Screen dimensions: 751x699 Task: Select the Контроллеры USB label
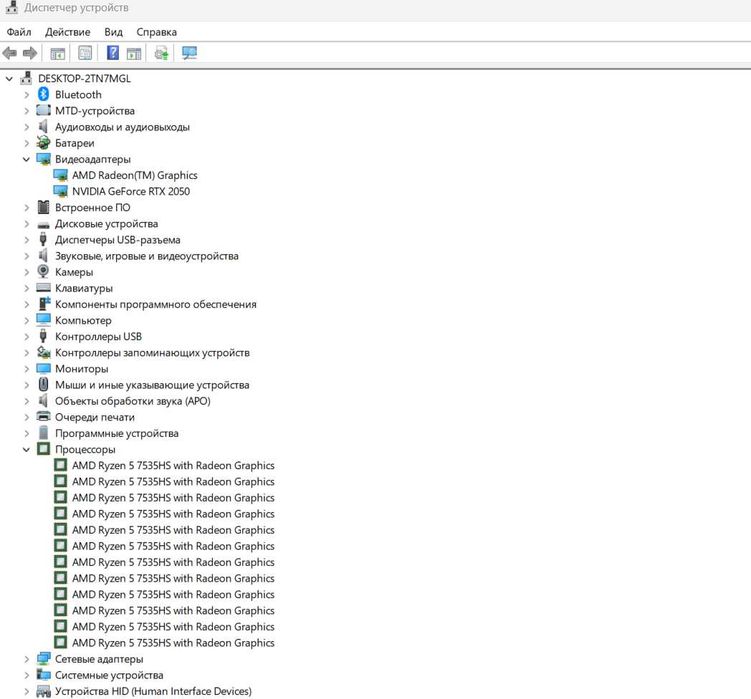98,336
